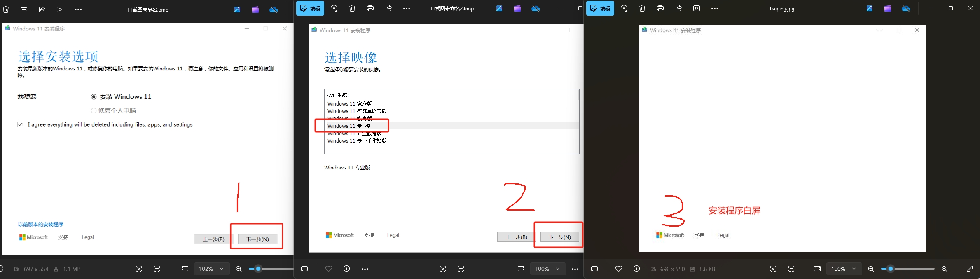
Task: Zoom out in TT截图未命名.bmp window
Action: tap(239, 269)
